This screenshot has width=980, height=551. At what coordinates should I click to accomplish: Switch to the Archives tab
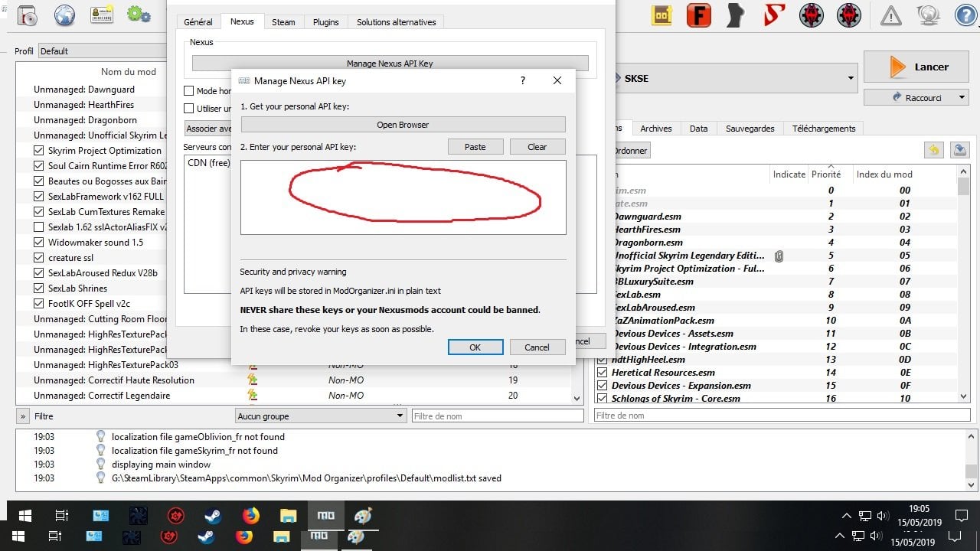[656, 129]
